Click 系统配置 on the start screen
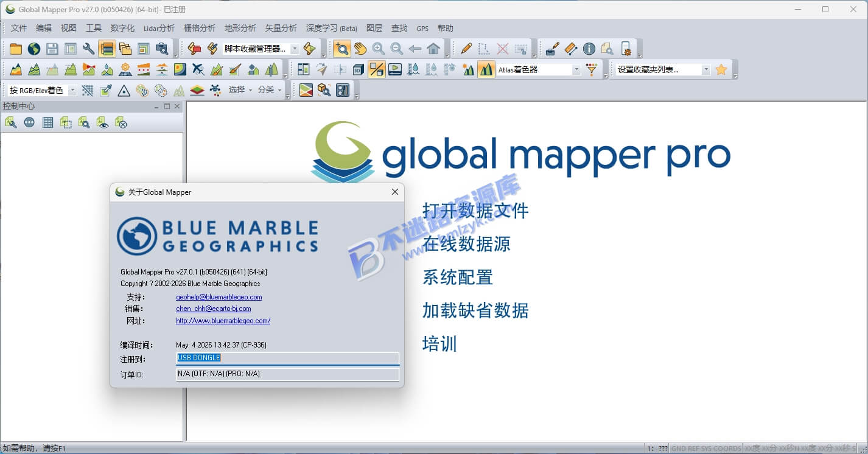868x454 pixels. [x=458, y=278]
